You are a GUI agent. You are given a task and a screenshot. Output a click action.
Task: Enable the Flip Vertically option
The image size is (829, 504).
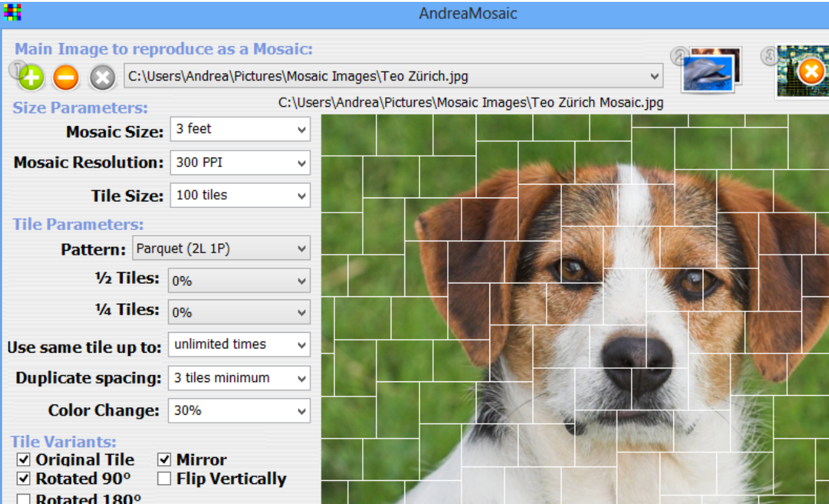point(164,479)
